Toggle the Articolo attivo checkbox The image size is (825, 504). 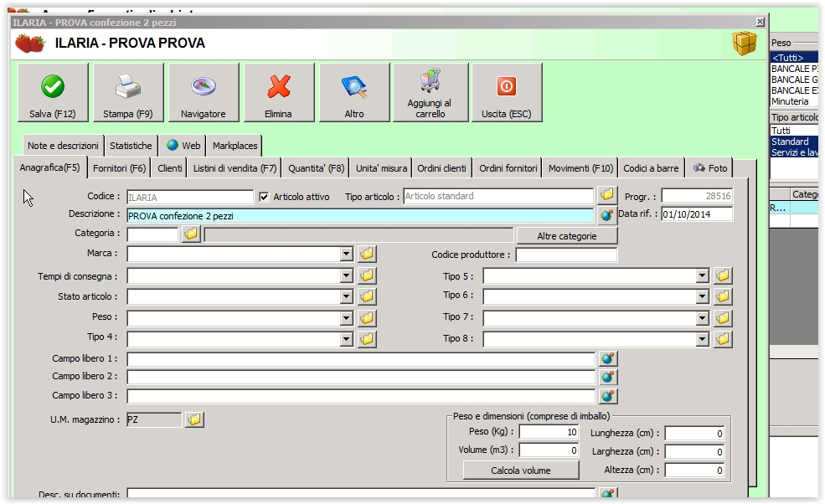coord(264,197)
